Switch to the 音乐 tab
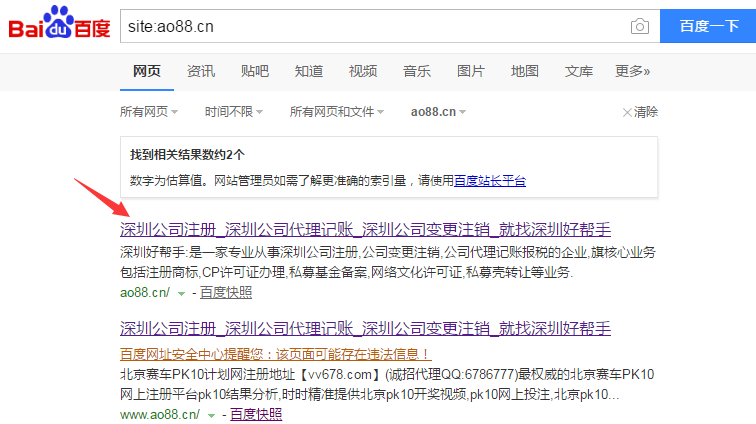The width and height of the screenshot is (756, 424). click(x=417, y=71)
